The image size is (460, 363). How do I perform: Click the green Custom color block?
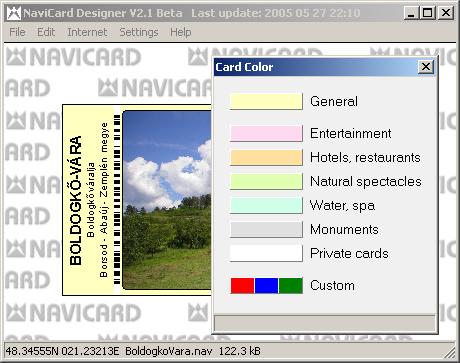pyautogui.click(x=291, y=286)
